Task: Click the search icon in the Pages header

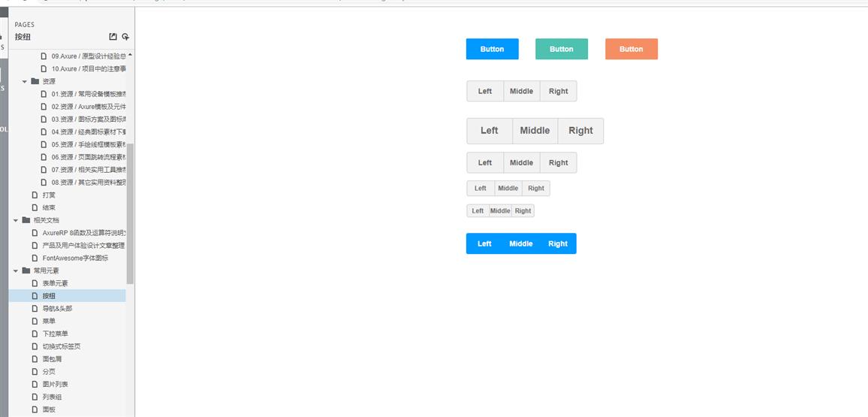Action: pyautogui.click(x=125, y=37)
